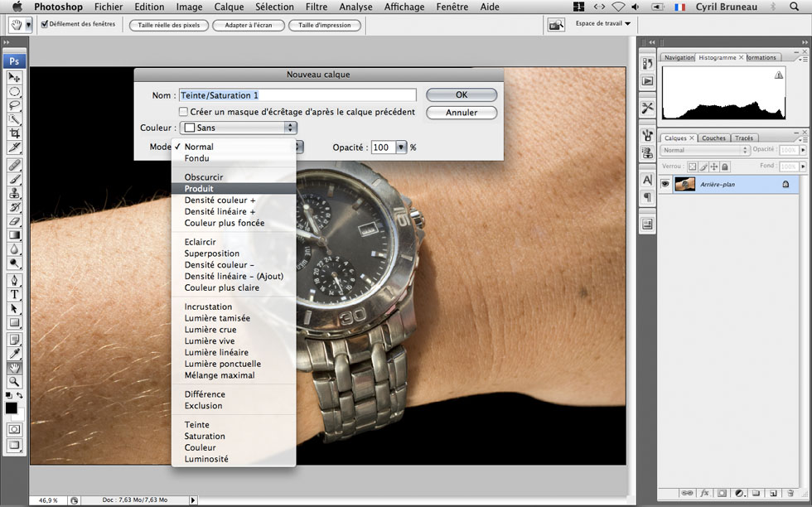Open new adjustment layer dropdown icon
The width and height of the screenshot is (812, 507).
(739, 494)
